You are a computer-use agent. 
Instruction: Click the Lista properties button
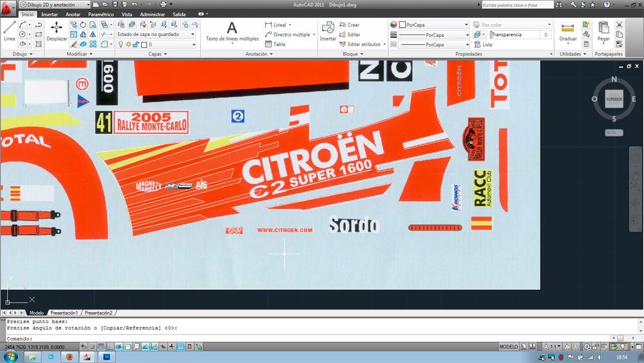click(483, 44)
